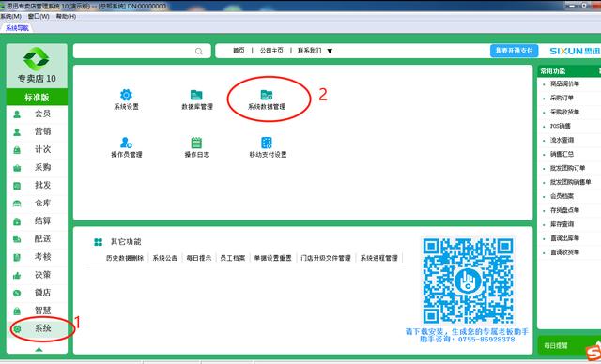Click the QR code image
Screen dimensions: 601x364
point(468,281)
